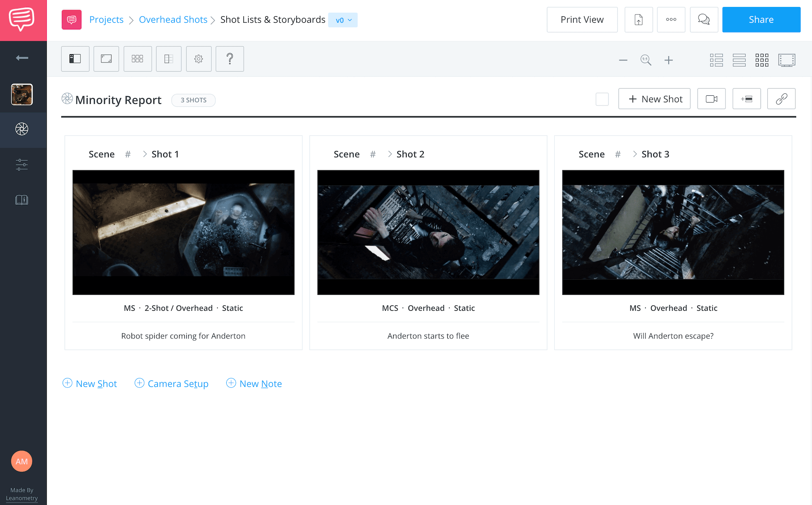The height and width of the screenshot is (505, 812).
Task: Toggle the sidebar panel icon in toolbar
Action: pos(75,59)
